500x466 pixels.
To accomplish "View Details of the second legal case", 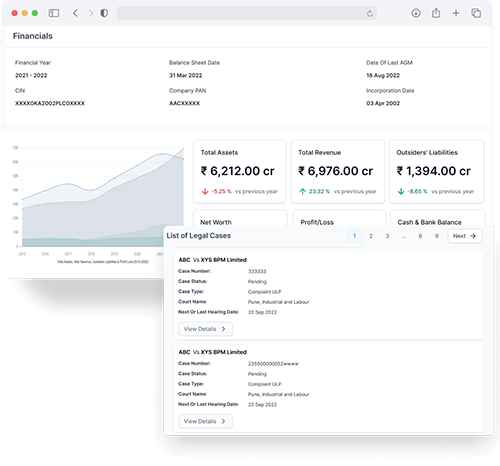I will (x=205, y=421).
